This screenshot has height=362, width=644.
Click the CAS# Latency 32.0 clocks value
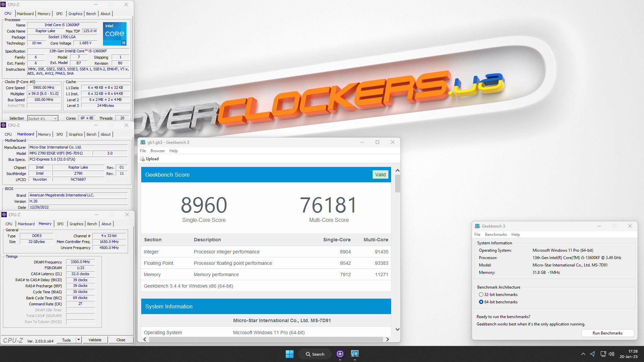(80, 274)
